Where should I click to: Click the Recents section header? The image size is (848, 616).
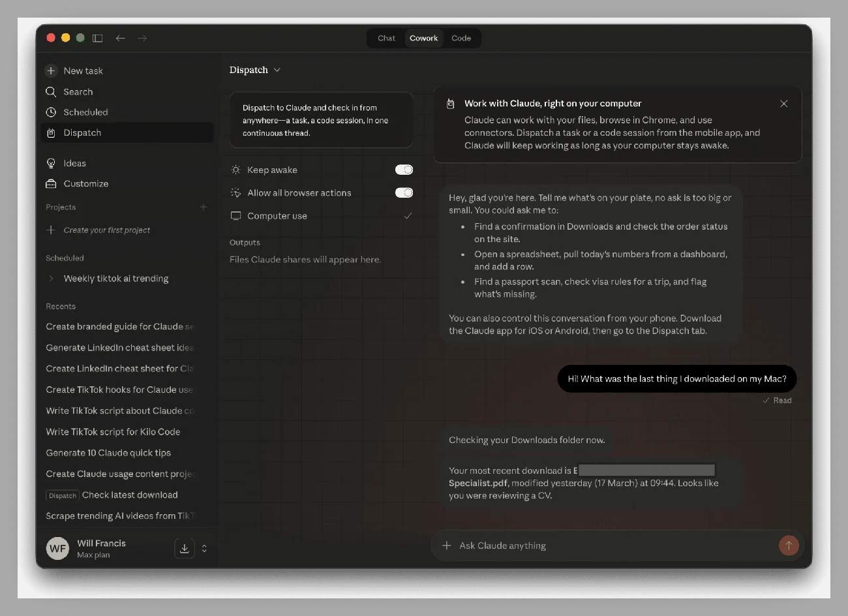61,306
